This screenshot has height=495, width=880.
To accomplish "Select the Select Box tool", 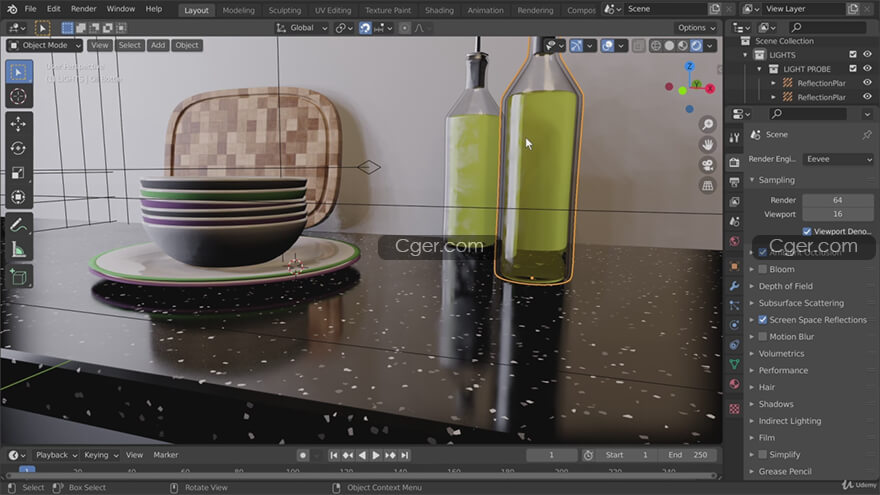I will [19, 72].
